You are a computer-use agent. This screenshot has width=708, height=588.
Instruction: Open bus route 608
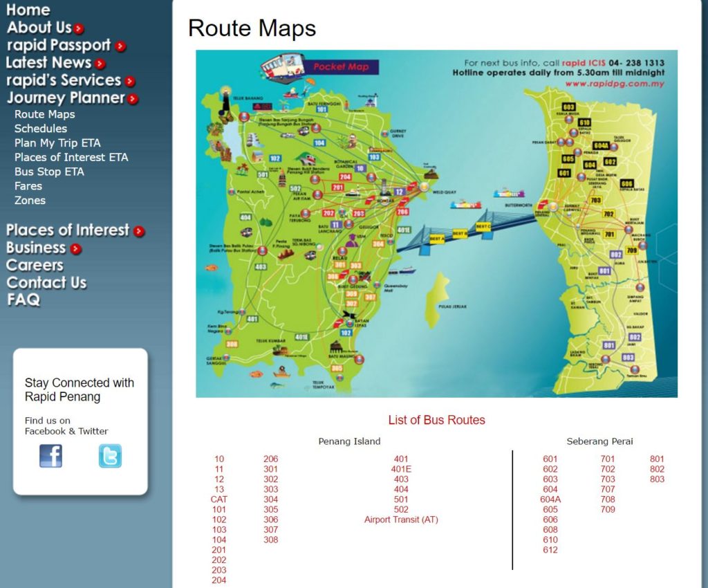(x=550, y=530)
